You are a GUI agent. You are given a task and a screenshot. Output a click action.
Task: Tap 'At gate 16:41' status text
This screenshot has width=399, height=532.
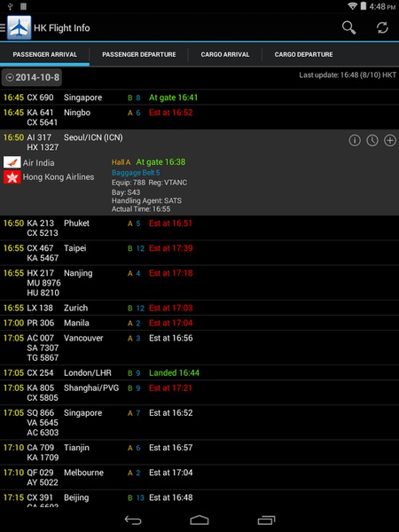click(x=173, y=98)
